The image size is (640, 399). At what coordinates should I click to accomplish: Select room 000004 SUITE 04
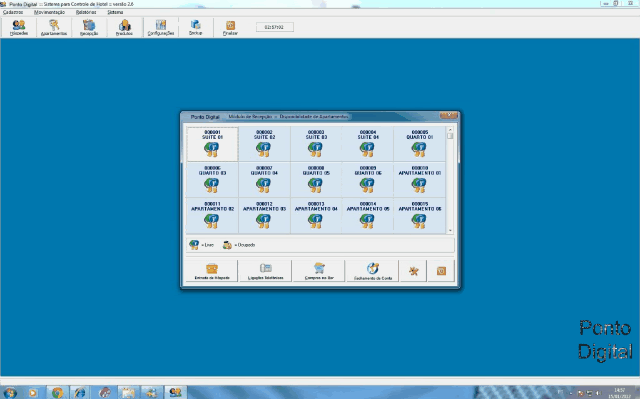point(368,144)
